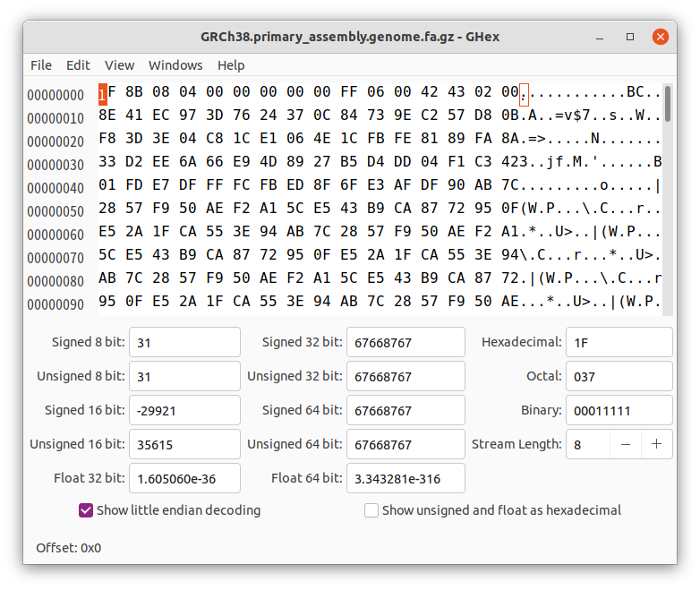Click the Stream Length input field

tap(588, 444)
